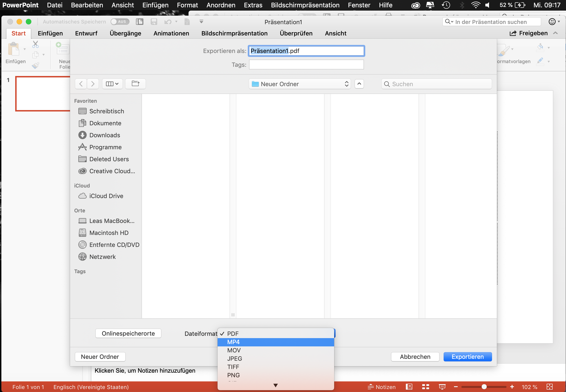Click the zoom out minus icon
This screenshot has width=566, height=392.
click(x=456, y=387)
